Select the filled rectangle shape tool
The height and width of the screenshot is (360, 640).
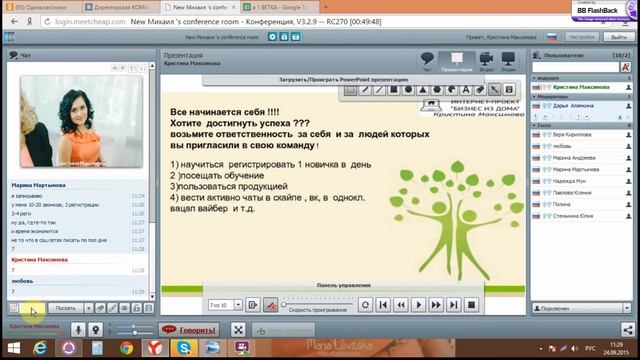(x=394, y=89)
